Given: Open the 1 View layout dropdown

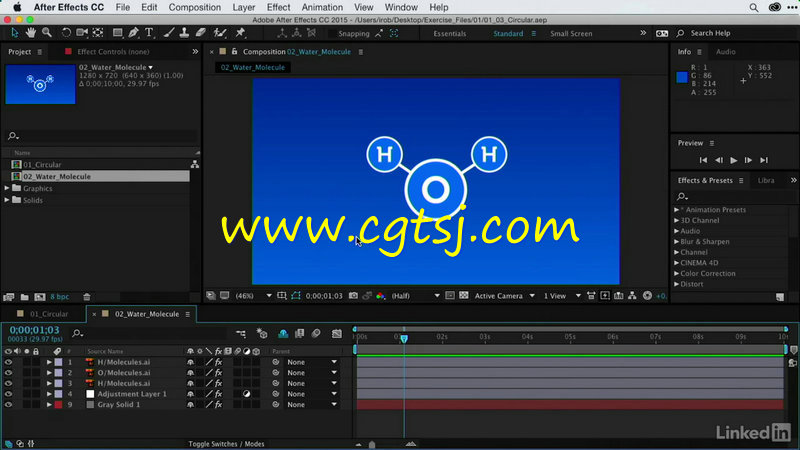Looking at the screenshot, I should pos(562,296).
